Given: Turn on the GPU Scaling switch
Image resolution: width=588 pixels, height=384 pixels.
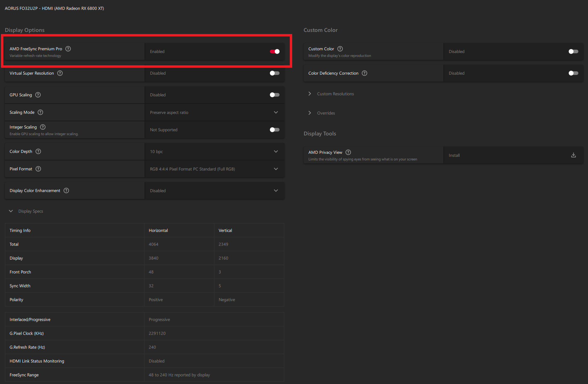Looking at the screenshot, I should 274,95.
